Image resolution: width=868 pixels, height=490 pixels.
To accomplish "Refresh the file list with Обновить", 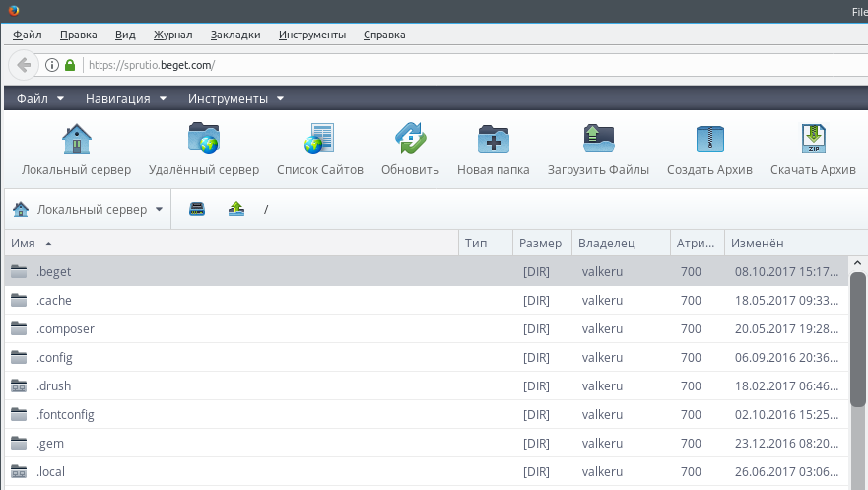I will point(410,139).
